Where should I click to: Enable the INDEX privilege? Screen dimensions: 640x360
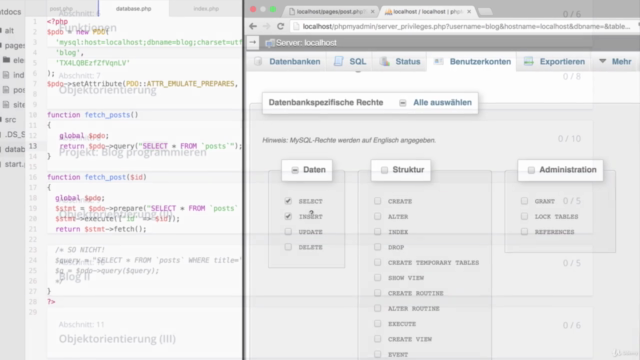pos(378,231)
